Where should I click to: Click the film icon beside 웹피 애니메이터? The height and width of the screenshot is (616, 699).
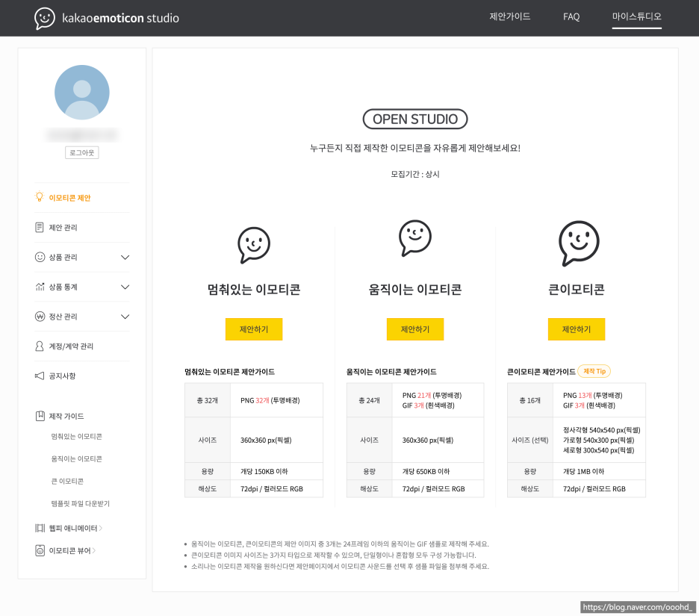point(40,528)
